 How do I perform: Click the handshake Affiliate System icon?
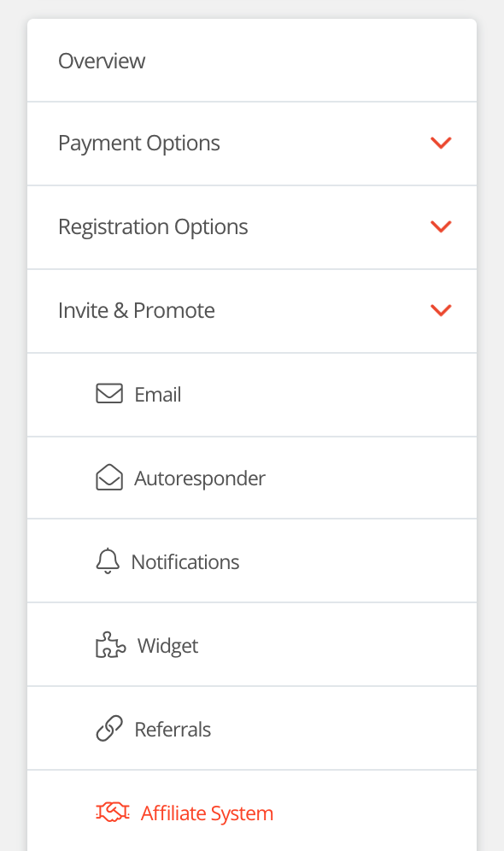pyautogui.click(x=112, y=813)
